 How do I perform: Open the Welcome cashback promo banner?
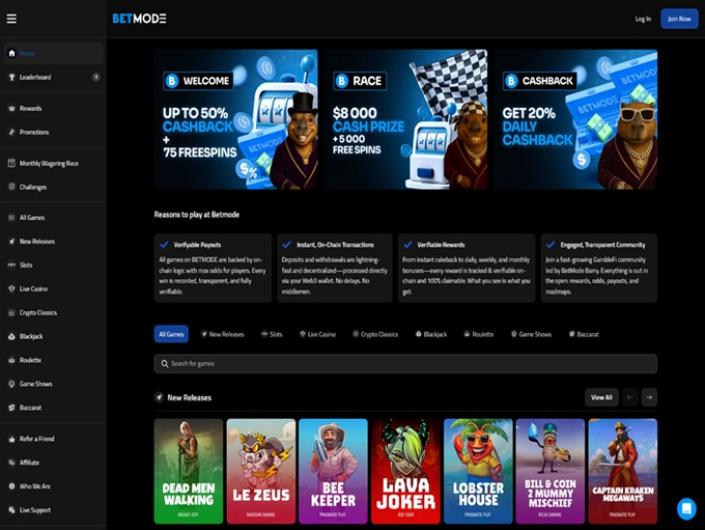(x=236, y=119)
